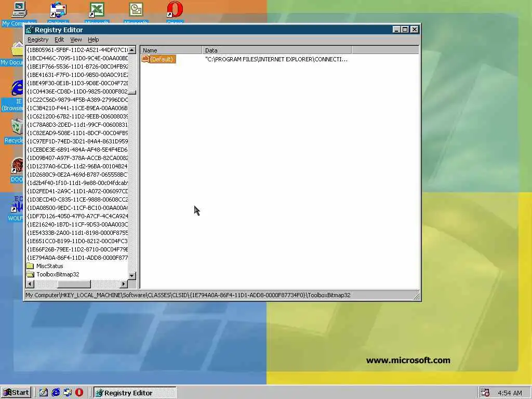The width and height of the screenshot is (532, 399).
Task: Select key {1D09B407-A97F-378A-ACCB
Action: coord(77,158)
